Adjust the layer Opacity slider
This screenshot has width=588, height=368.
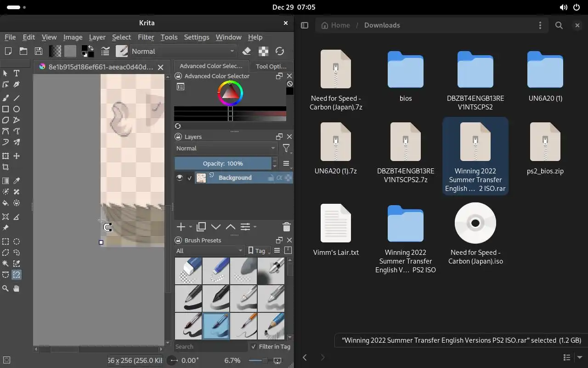tap(223, 163)
